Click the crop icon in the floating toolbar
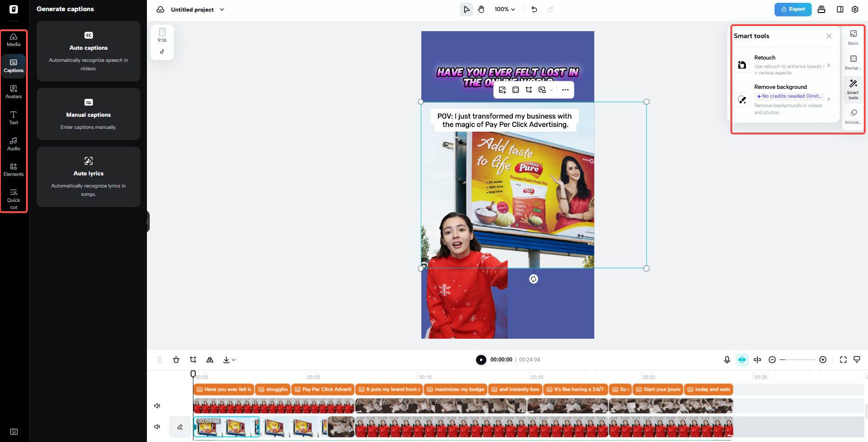This screenshot has width=868, height=442. 529,90
